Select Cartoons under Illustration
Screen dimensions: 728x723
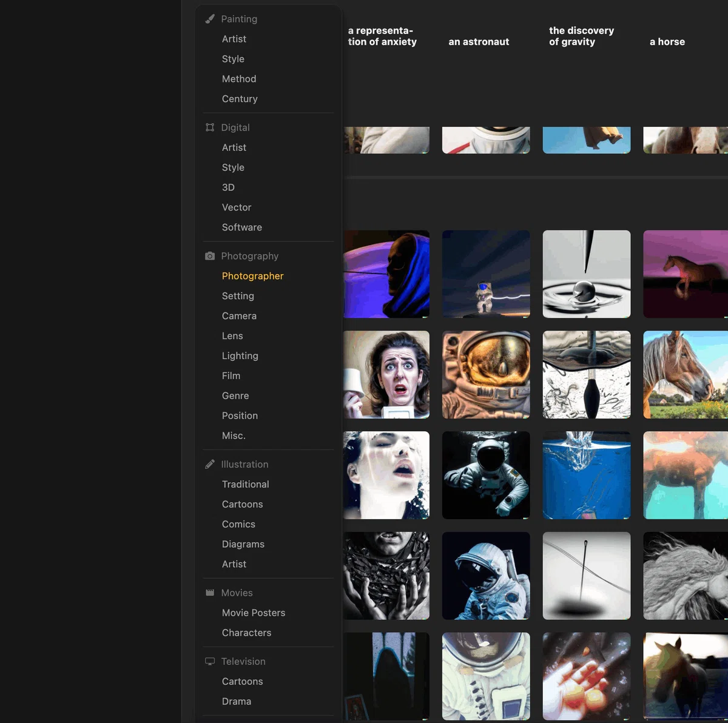(243, 504)
